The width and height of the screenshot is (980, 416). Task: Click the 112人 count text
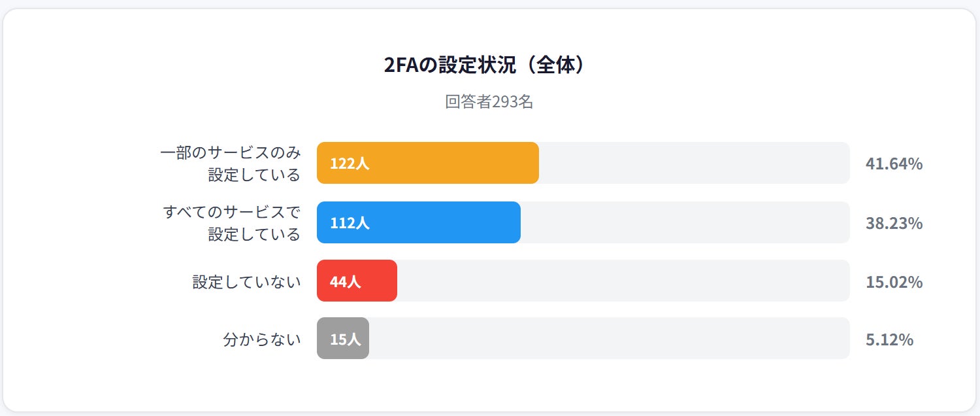350,223
